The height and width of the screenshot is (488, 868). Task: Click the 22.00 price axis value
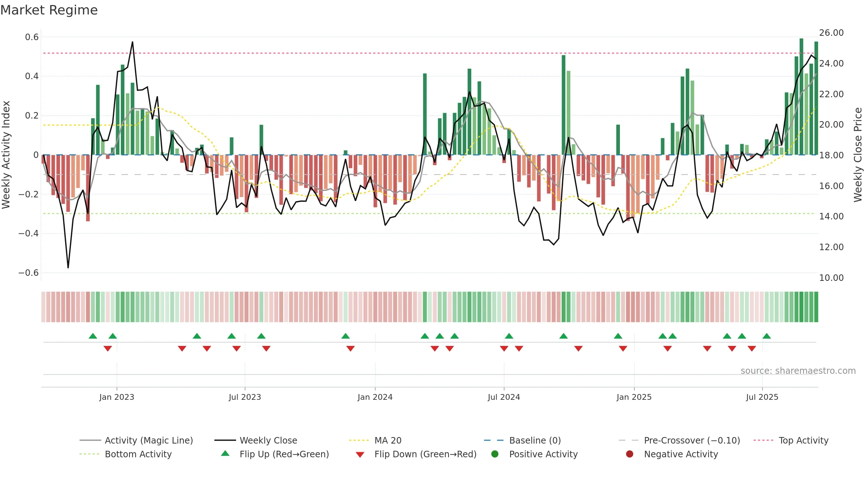pos(831,94)
